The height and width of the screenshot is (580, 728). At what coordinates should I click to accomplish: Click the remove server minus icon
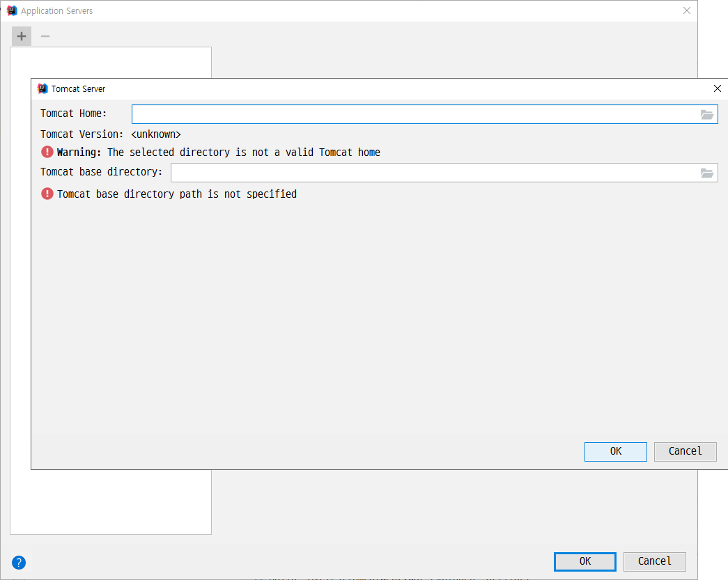[x=45, y=36]
